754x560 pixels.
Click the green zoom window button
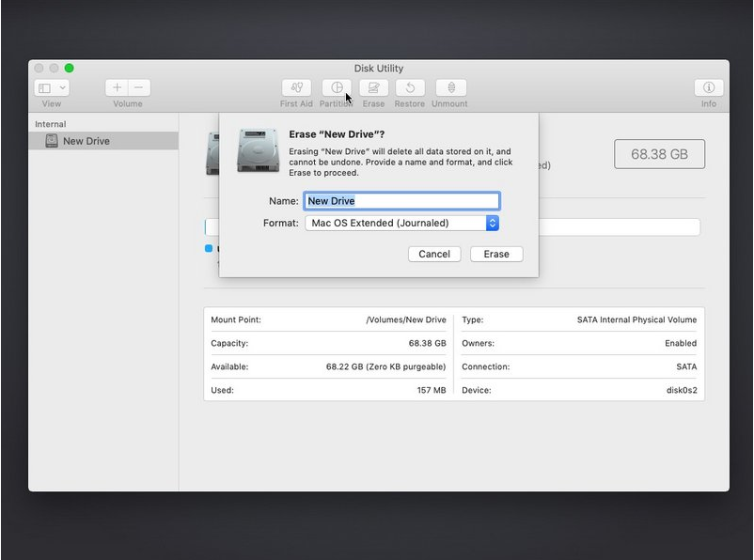click(70, 68)
